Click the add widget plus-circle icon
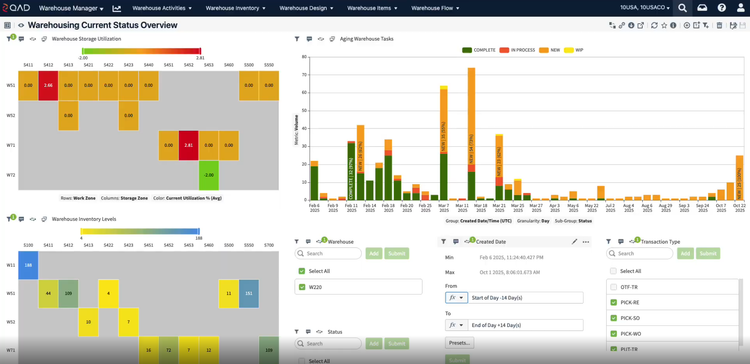 [x=687, y=25]
